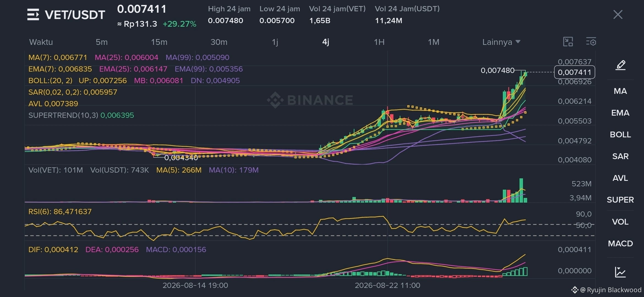Click the 0,004340 low price marker

coord(181,158)
